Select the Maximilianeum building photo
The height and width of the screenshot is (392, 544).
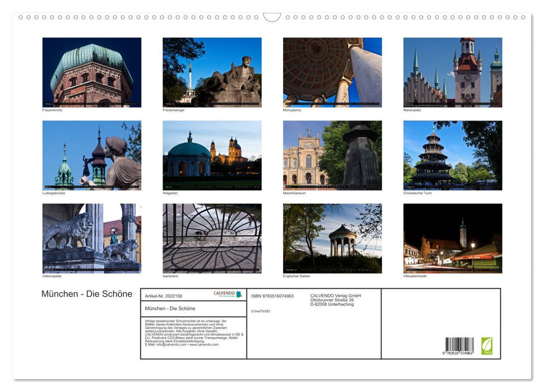click(332, 155)
